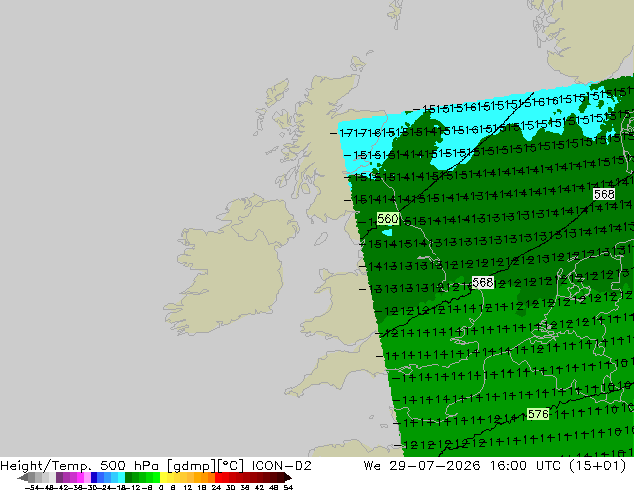Click the 24 legend tick label
Screen dimensions: 634x490
pos(216,487)
